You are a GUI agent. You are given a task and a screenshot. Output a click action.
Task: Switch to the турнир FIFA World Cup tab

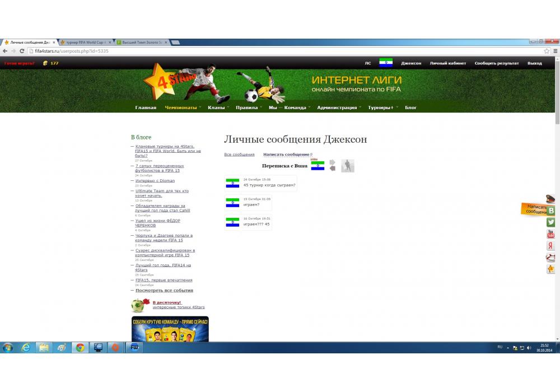click(x=85, y=43)
